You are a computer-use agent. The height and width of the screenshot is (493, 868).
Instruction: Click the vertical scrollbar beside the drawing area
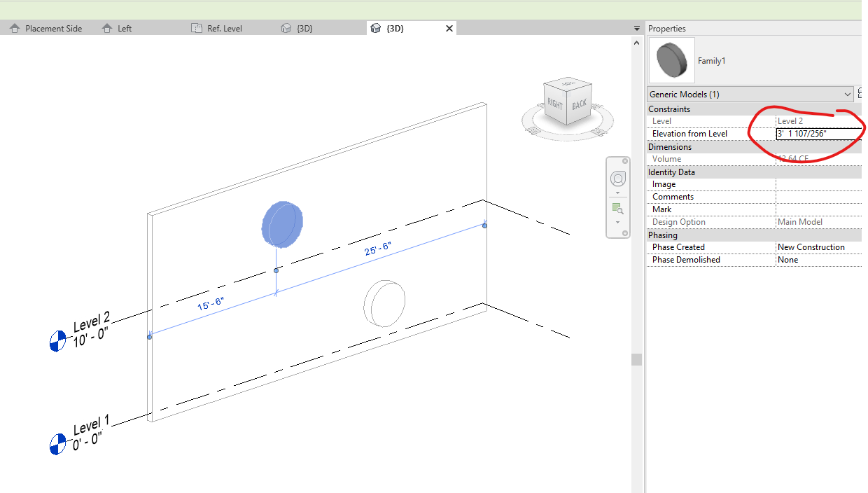pos(636,357)
